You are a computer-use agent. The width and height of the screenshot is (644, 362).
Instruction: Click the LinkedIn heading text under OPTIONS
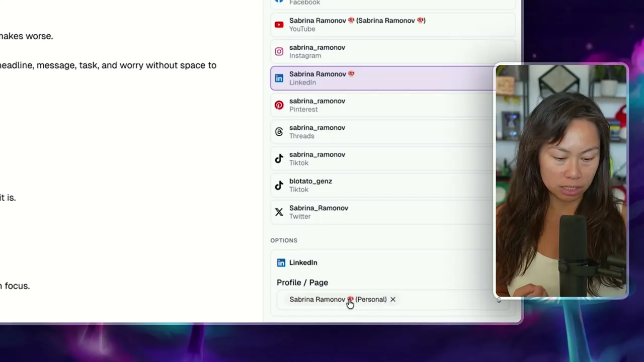pyautogui.click(x=303, y=262)
